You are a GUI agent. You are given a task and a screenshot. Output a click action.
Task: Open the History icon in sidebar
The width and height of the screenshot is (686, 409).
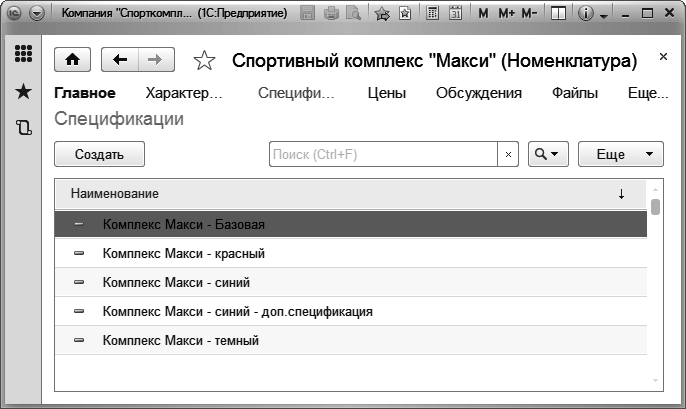[22, 127]
